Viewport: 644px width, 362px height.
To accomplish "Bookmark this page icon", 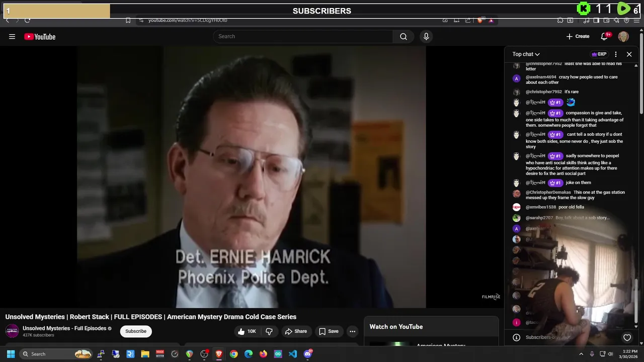I will (x=128, y=20).
